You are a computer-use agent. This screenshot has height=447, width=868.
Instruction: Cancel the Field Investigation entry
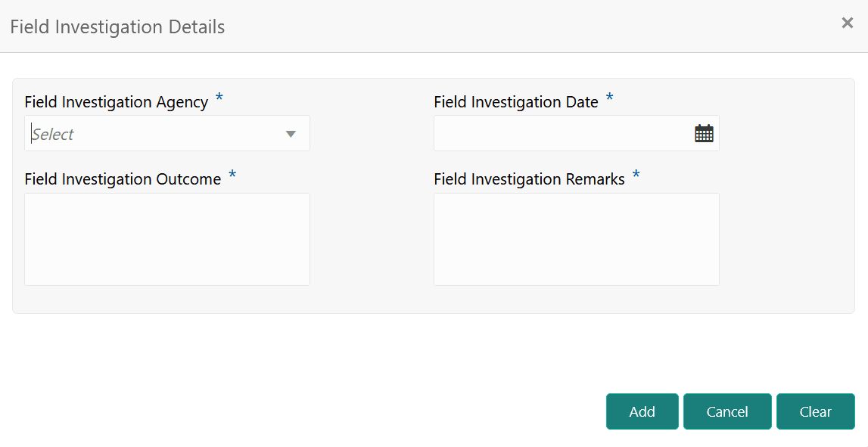(x=726, y=411)
